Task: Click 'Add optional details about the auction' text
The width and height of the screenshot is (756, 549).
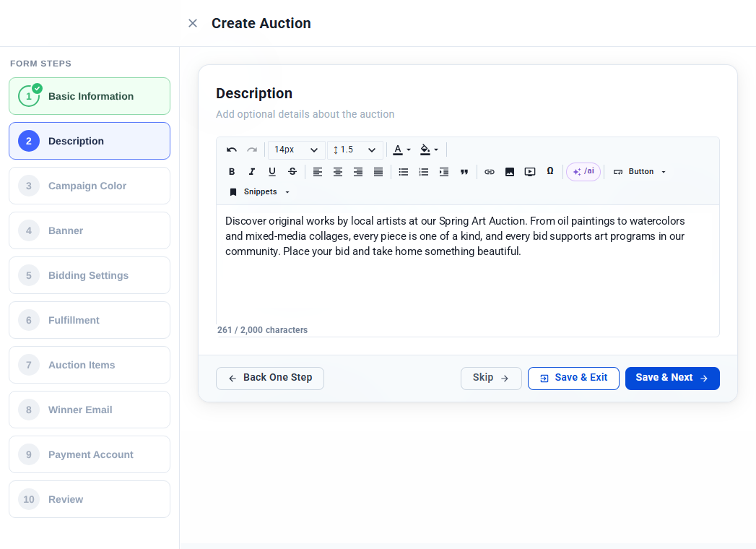Action: coord(305,114)
